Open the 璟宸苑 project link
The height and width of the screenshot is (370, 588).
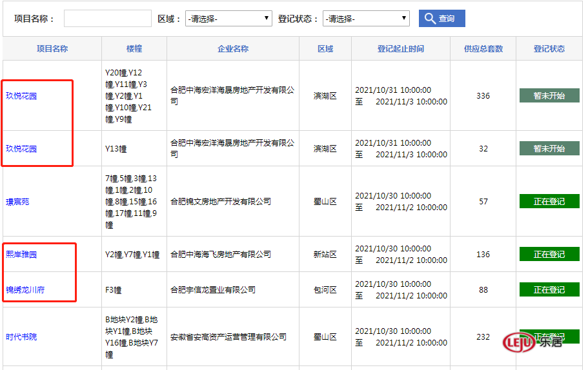coord(17,202)
